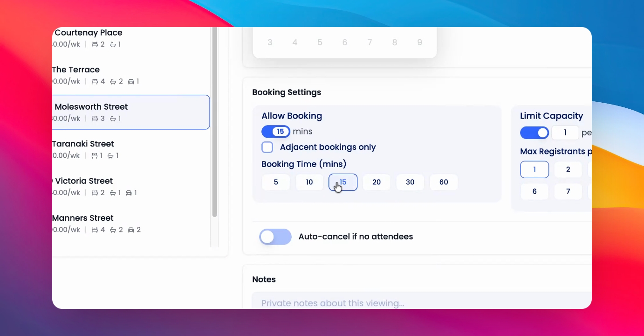644x336 pixels.
Task: Open The Terrace listing
Action: (x=131, y=75)
